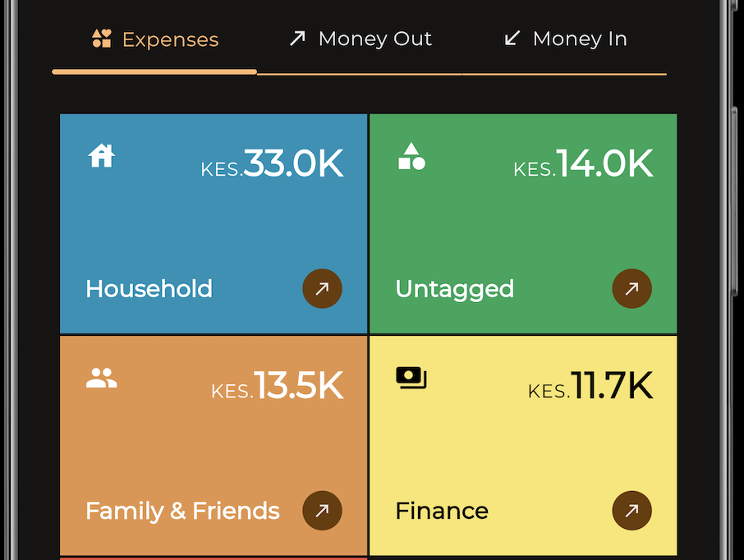Open details via the Finance arrow button
744x560 pixels.
click(631, 510)
